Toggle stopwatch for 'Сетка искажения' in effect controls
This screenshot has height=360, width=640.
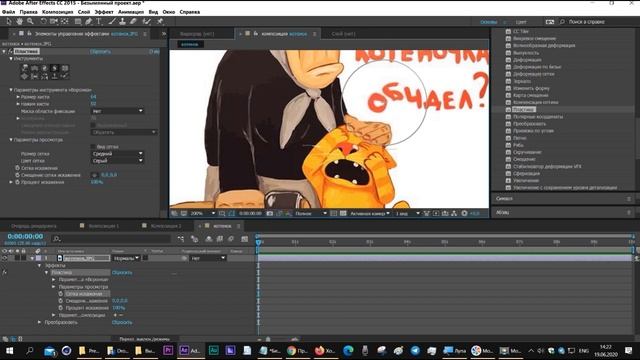point(18,168)
